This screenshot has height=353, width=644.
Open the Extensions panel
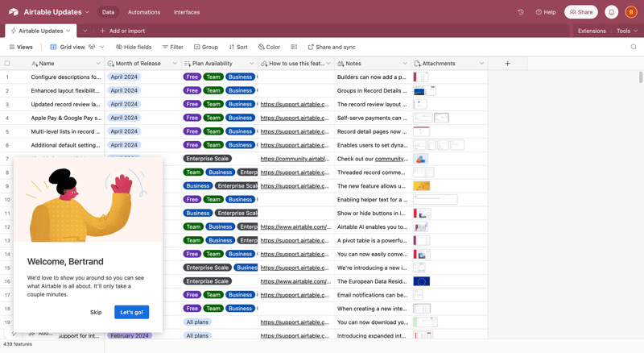[592, 31]
